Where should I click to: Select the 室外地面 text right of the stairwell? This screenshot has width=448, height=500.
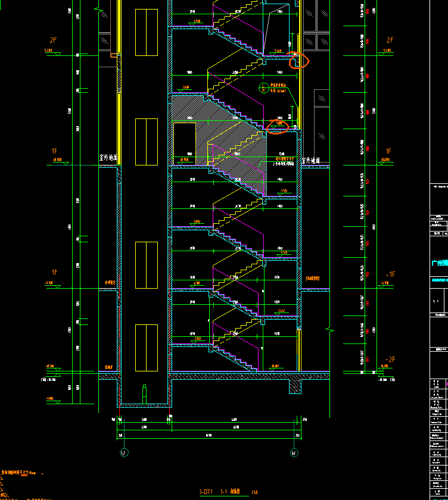[311, 161]
